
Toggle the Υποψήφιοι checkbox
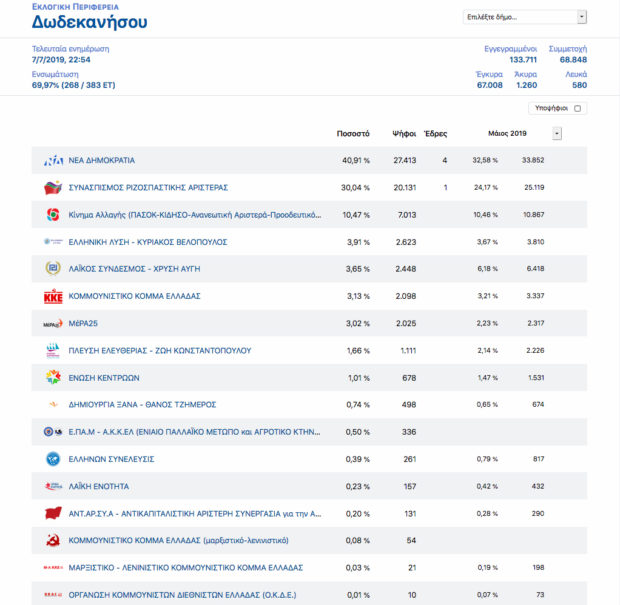[577, 108]
